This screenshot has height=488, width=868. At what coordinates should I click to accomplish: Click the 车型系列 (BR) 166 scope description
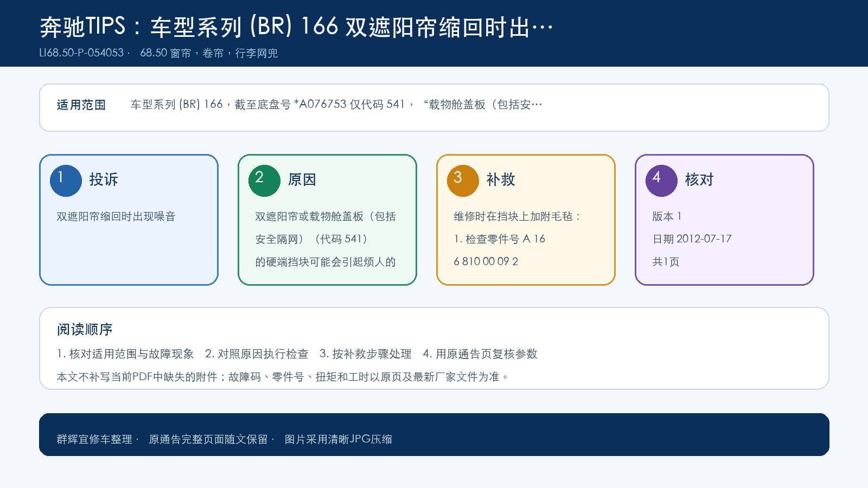pyautogui.click(x=336, y=105)
